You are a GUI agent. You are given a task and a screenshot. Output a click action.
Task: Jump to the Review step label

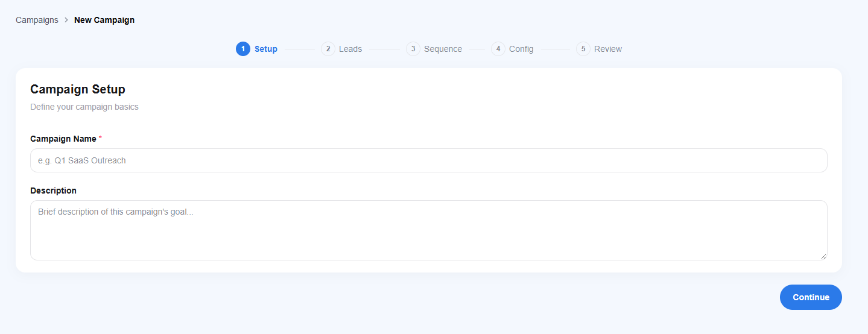[x=608, y=49]
